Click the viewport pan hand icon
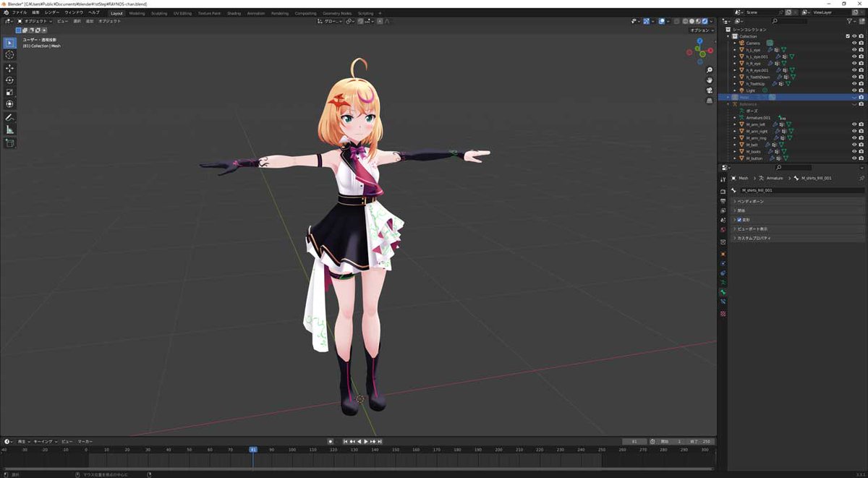 point(710,80)
